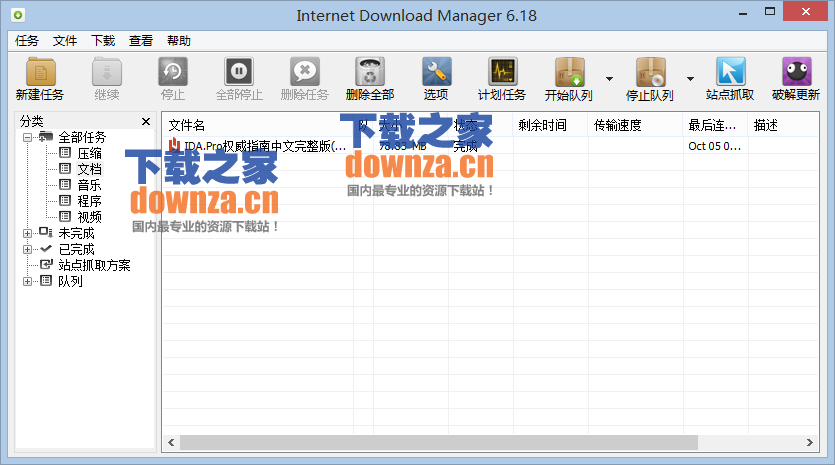
Task: Select the 视频 category
Action: click(89, 217)
